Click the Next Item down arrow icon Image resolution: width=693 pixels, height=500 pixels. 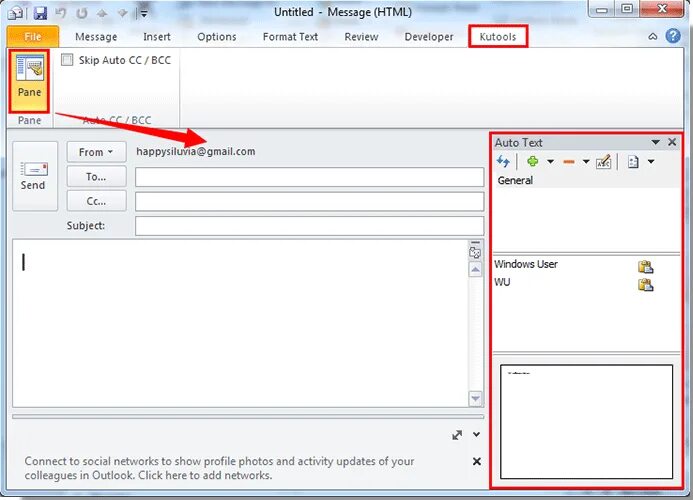[x=122, y=14]
